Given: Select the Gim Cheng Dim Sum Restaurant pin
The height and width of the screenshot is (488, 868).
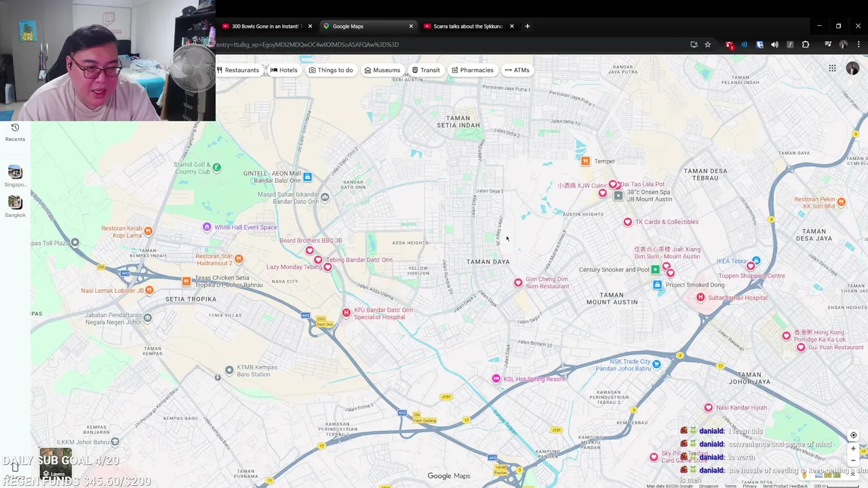Looking at the screenshot, I should (x=518, y=283).
